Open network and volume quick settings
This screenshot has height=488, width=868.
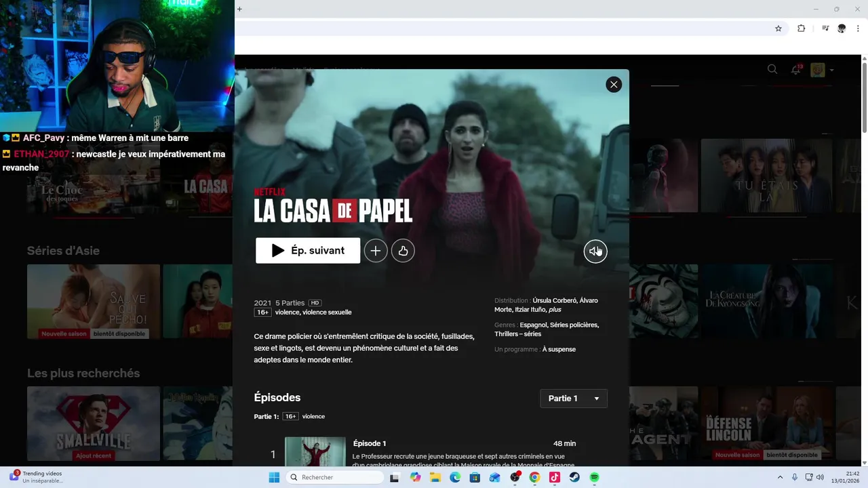point(814,478)
